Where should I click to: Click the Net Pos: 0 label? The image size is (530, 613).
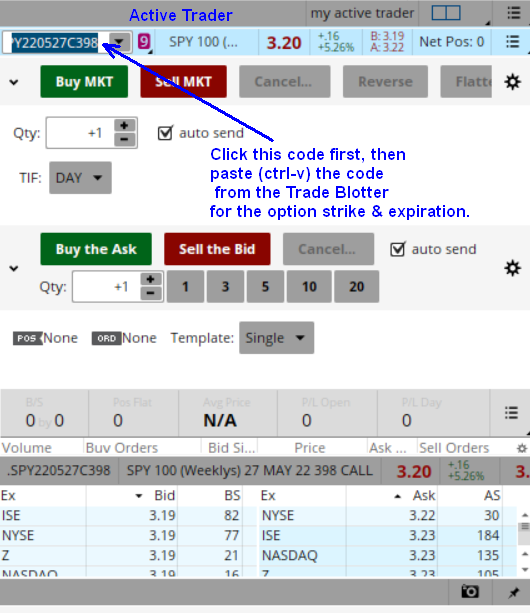451,41
